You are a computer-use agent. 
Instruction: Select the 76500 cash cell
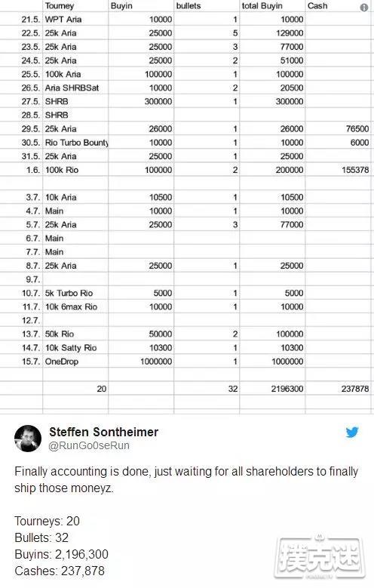[x=338, y=128]
